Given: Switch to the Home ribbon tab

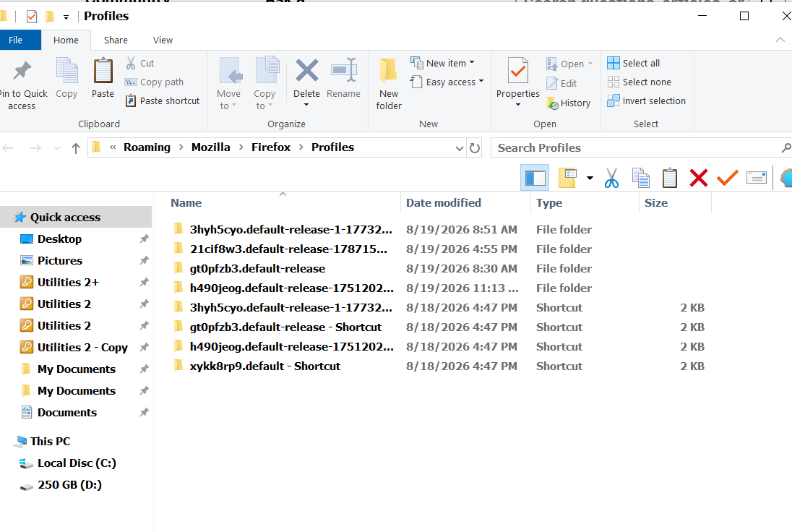Looking at the screenshot, I should pyautogui.click(x=66, y=40).
